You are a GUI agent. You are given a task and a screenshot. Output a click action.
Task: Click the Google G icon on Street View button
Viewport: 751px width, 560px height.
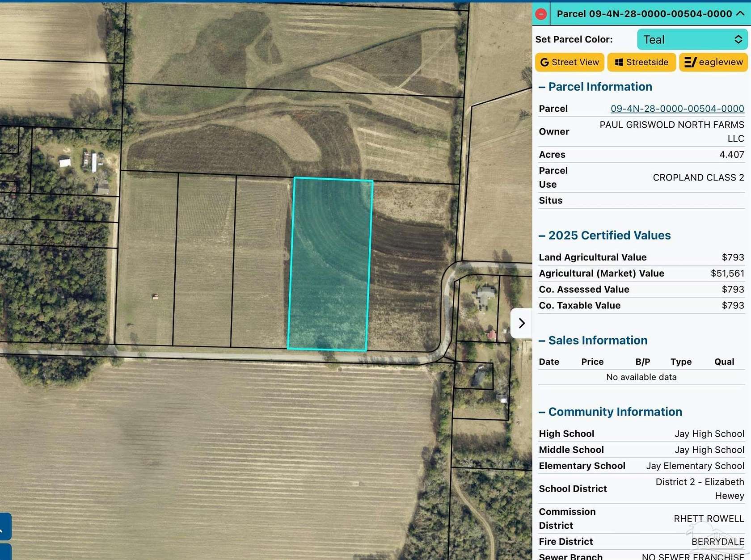[x=544, y=62]
